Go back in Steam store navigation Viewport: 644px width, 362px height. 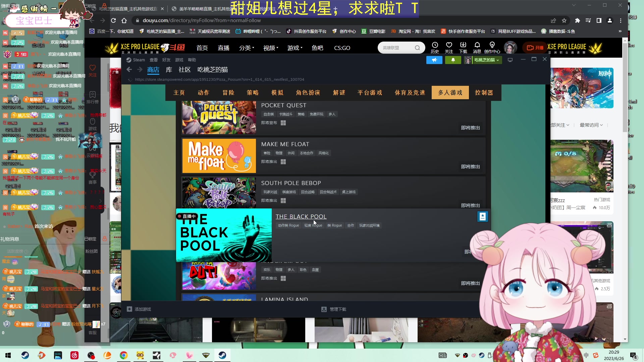[x=129, y=69]
